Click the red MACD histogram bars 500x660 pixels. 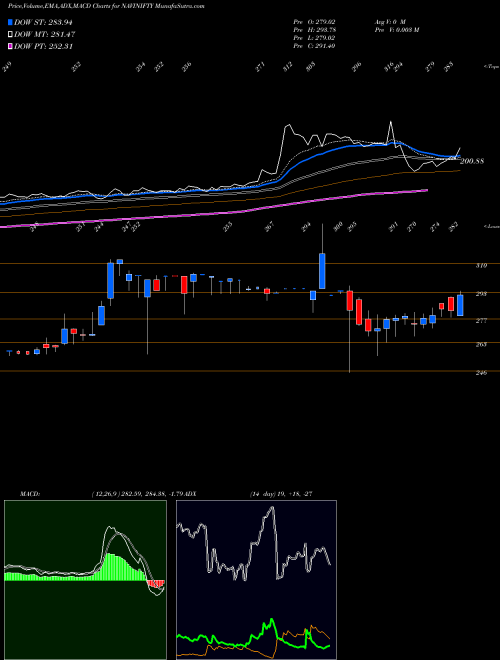pyautogui.click(x=156, y=584)
